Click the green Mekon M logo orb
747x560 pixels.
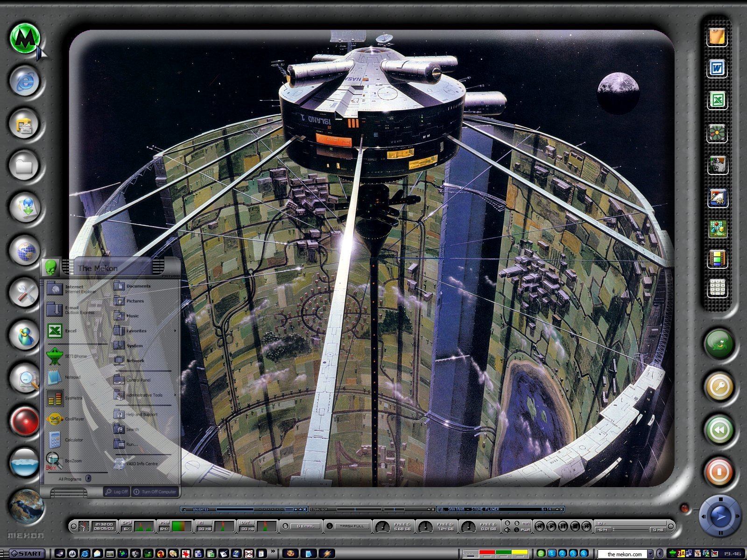(x=25, y=39)
